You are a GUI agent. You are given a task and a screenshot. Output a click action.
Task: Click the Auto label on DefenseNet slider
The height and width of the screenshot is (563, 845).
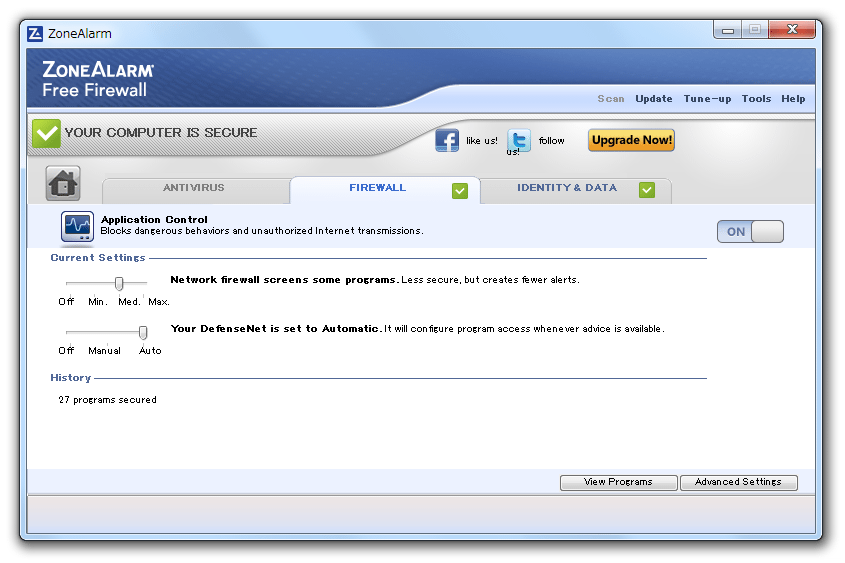[x=150, y=351]
